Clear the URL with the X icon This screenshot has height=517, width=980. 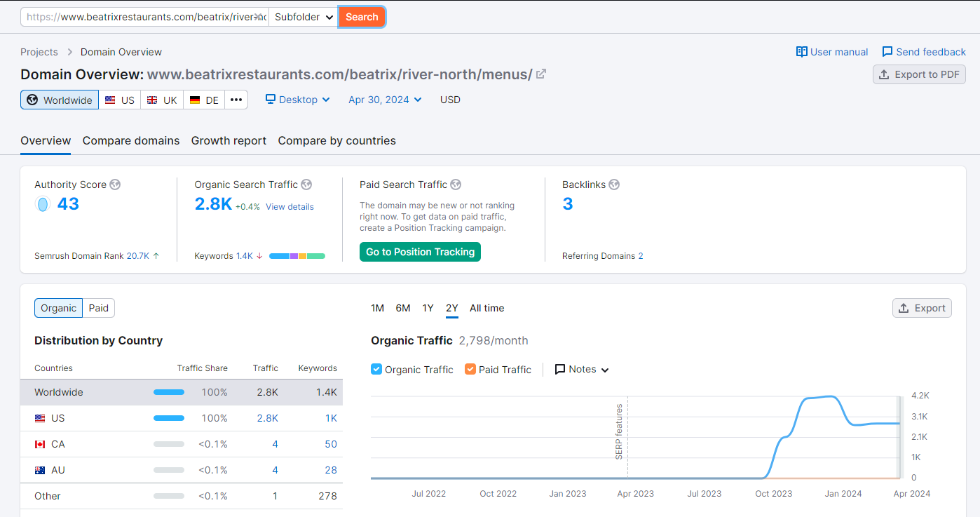259,17
